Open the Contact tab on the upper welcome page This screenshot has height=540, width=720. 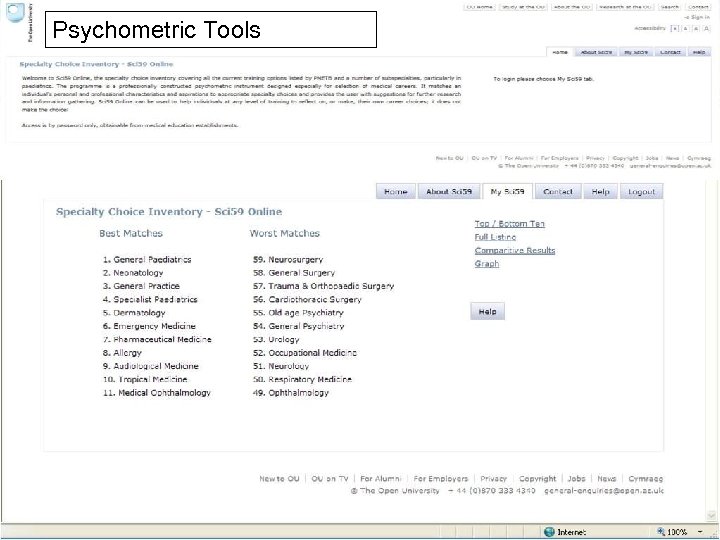[x=670, y=52]
